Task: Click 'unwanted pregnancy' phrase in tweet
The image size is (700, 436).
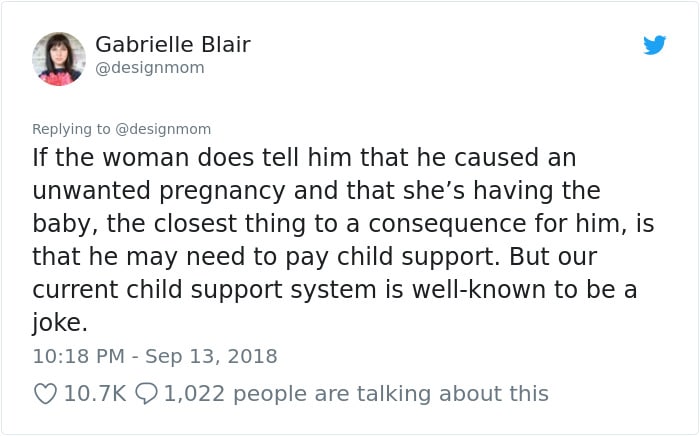Action: pyautogui.click(x=158, y=191)
